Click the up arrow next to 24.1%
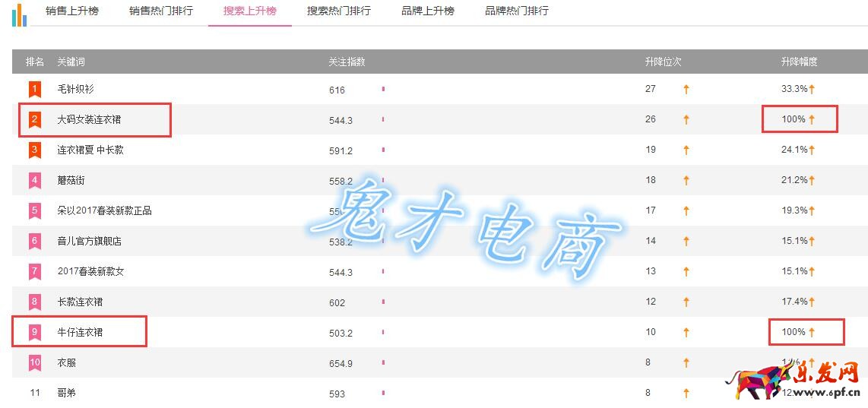The width and height of the screenshot is (868, 408). click(812, 150)
